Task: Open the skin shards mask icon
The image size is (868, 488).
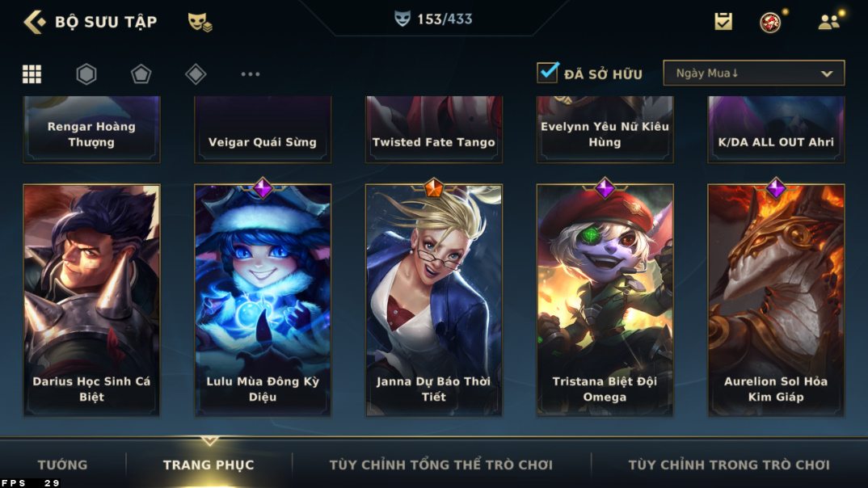Action: pos(200,22)
